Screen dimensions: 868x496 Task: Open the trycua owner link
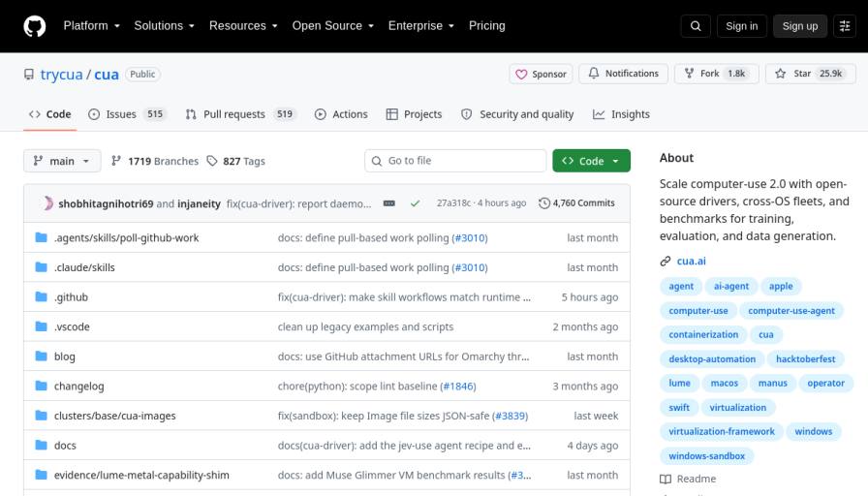[61, 75]
